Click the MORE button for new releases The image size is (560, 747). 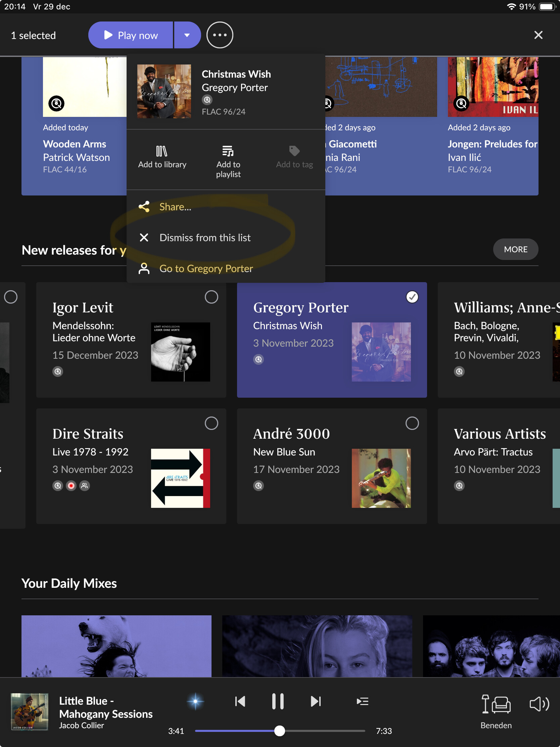(x=515, y=249)
